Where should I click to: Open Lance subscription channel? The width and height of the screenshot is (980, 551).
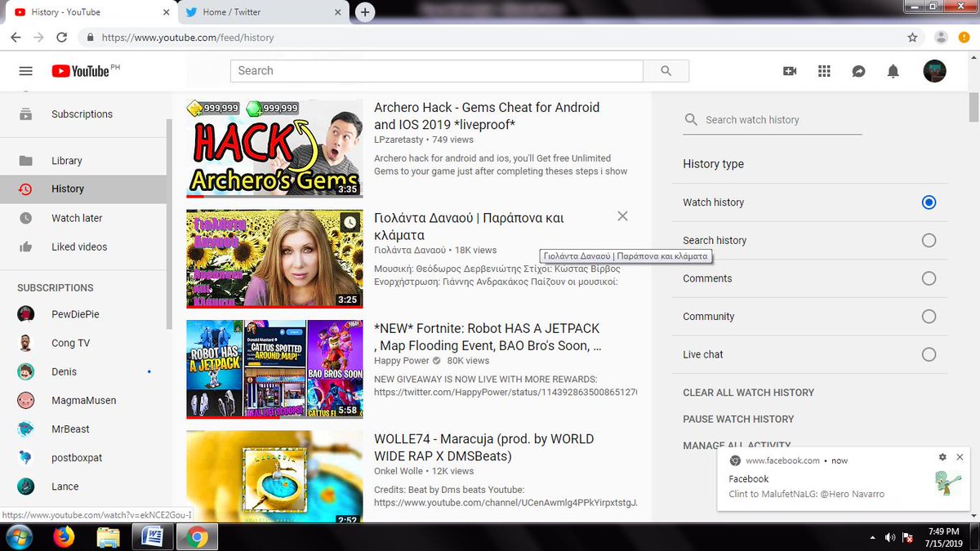[65, 487]
